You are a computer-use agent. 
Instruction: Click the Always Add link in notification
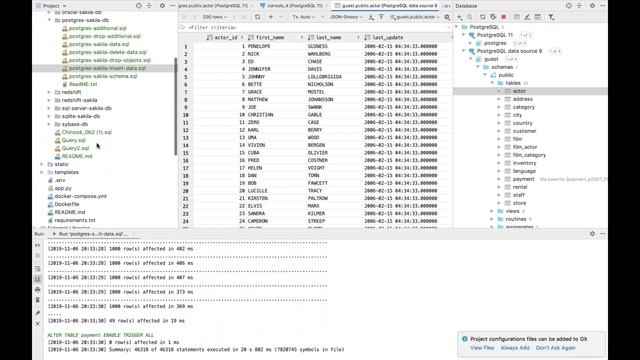pyautogui.click(x=515, y=348)
